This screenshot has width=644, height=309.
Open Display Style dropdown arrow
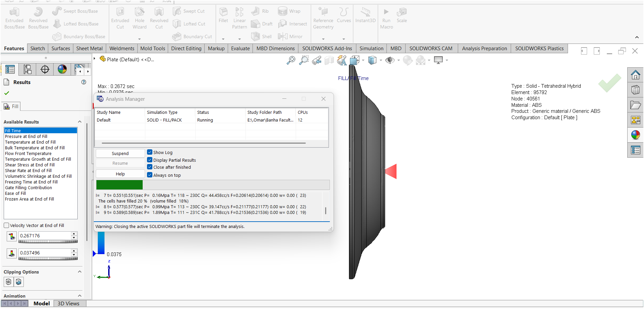click(x=381, y=61)
